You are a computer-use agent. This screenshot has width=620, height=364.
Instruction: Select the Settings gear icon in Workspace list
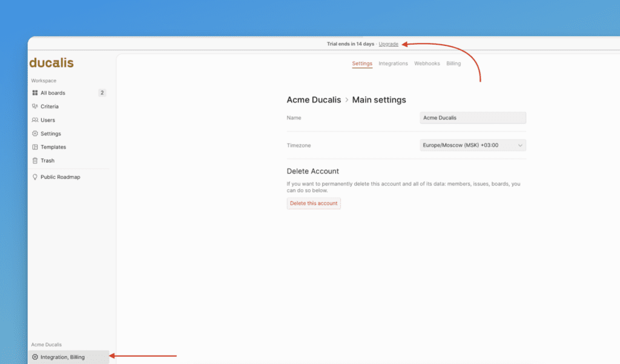(x=35, y=134)
